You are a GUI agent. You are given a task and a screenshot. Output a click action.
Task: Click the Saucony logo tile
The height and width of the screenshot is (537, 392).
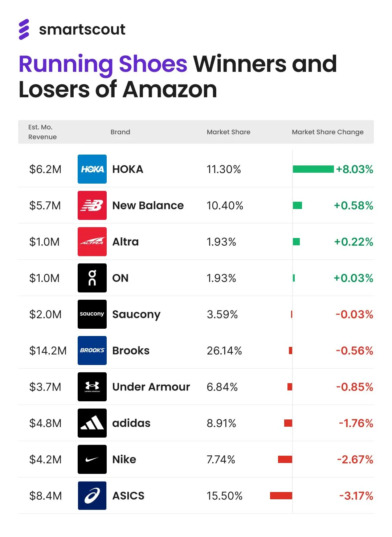tap(92, 314)
